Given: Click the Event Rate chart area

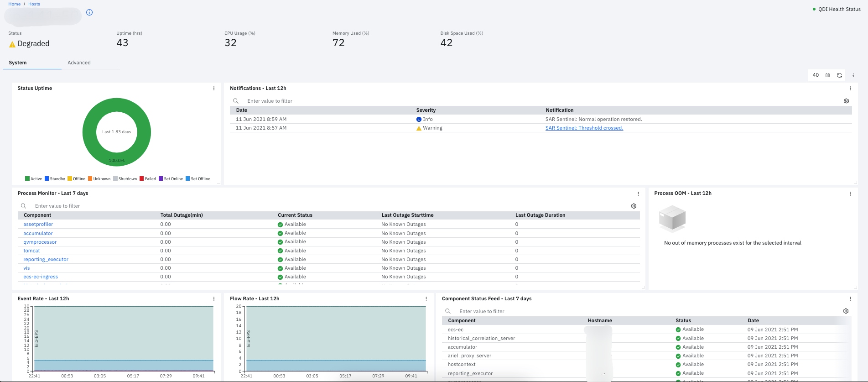Looking at the screenshot, I should pos(124,338).
